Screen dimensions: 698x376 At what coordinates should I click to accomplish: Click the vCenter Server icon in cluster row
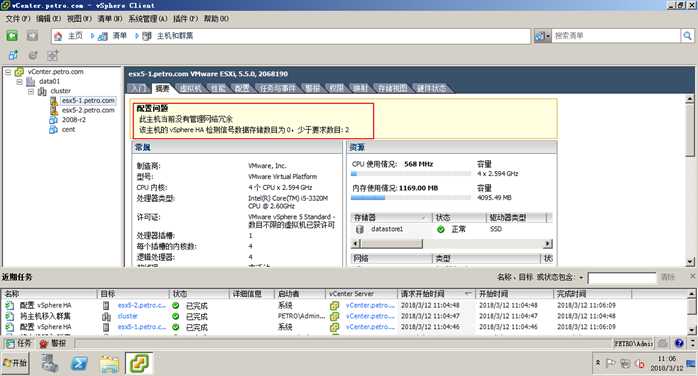click(334, 316)
